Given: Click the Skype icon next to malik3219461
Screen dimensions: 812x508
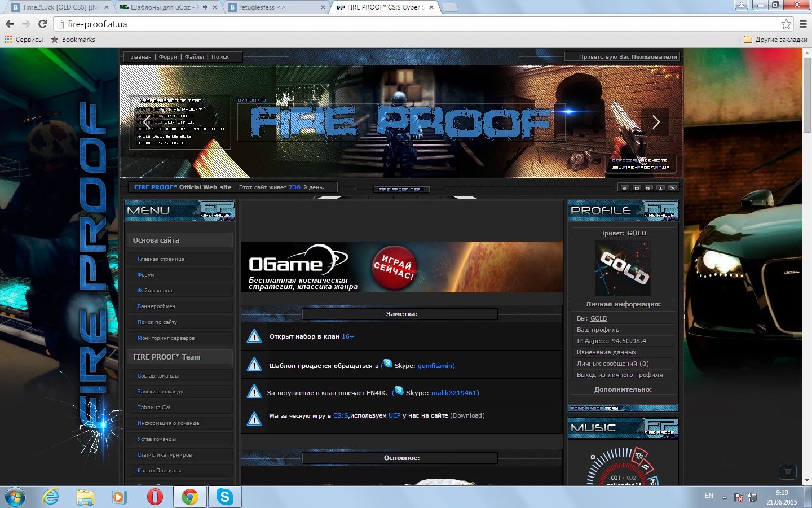Looking at the screenshot, I should tap(399, 390).
